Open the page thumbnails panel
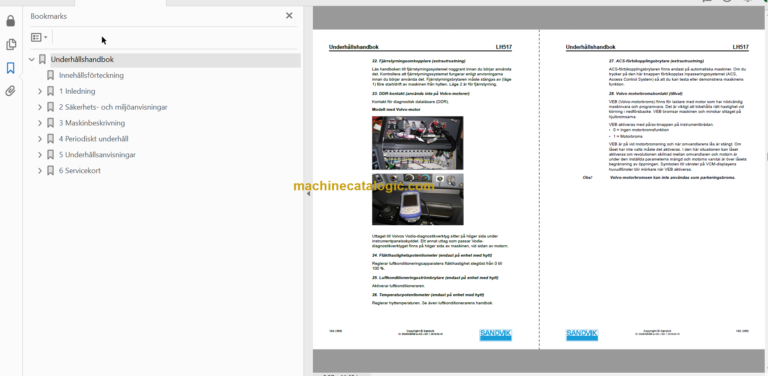Image resolution: width=768 pixels, height=376 pixels. (x=10, y=45)
